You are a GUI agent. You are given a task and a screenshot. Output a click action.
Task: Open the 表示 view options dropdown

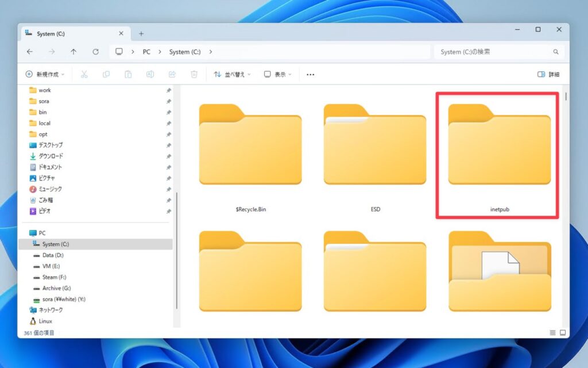[276, 74]
